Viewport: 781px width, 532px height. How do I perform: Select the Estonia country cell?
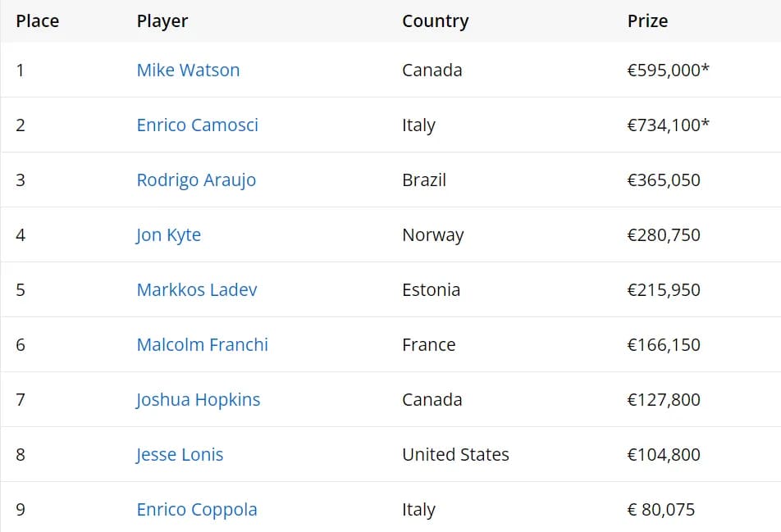431,289
